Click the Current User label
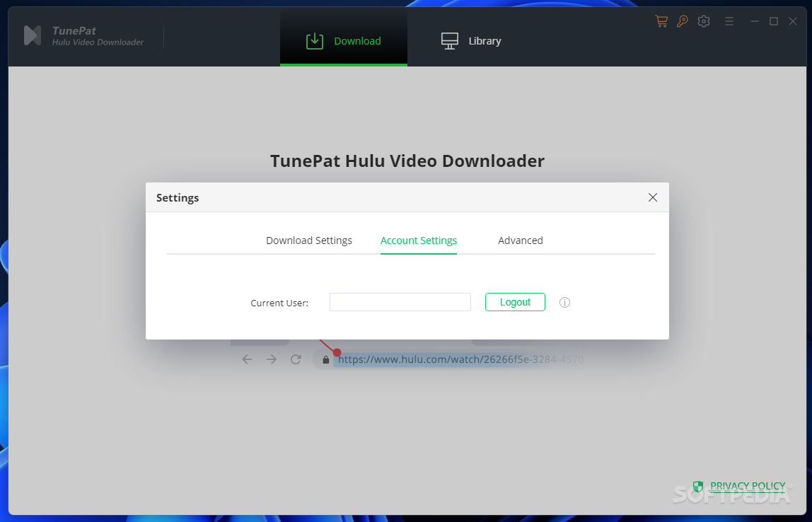The width and height of the screenshot is (812, 522). [x=279, y=303]
